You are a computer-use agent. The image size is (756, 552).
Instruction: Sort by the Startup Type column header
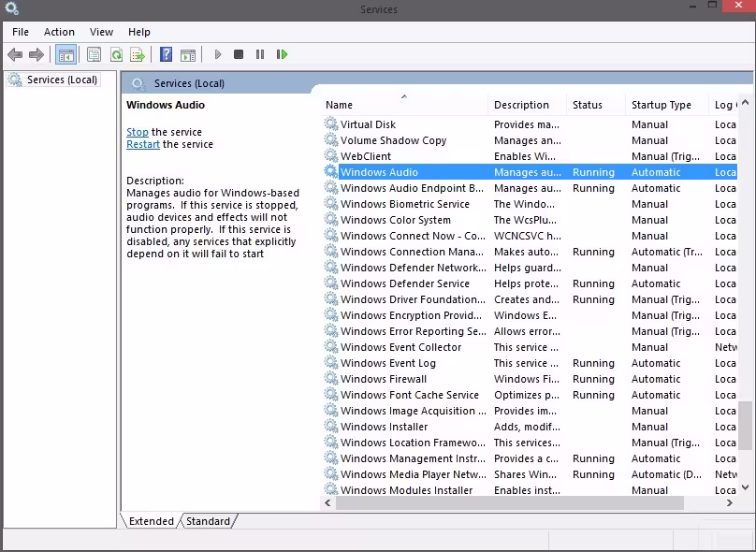(667, 105)
